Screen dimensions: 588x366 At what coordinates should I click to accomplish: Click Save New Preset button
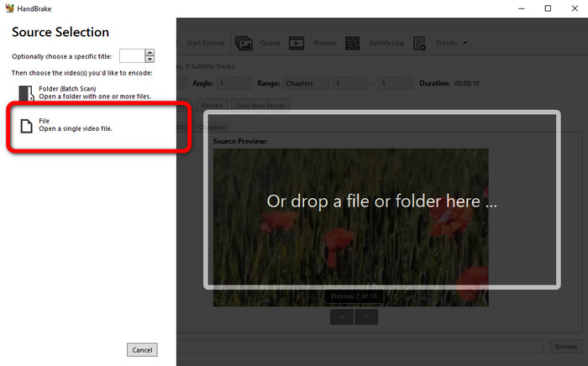(260, 106)
